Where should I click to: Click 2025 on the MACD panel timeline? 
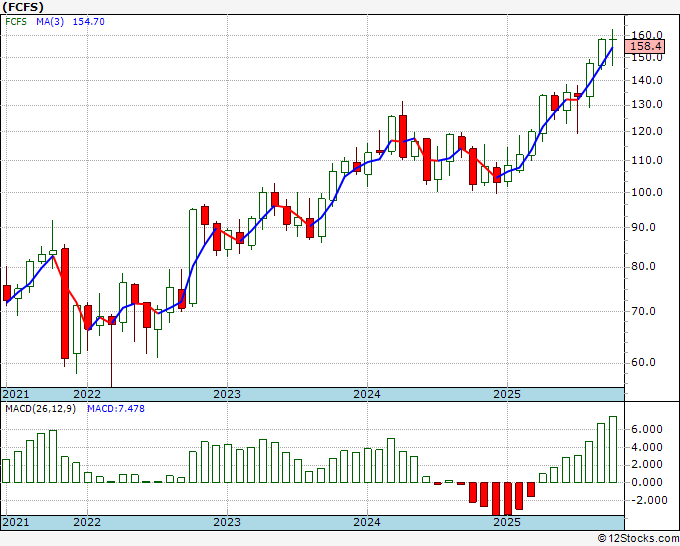coord(507,522)
